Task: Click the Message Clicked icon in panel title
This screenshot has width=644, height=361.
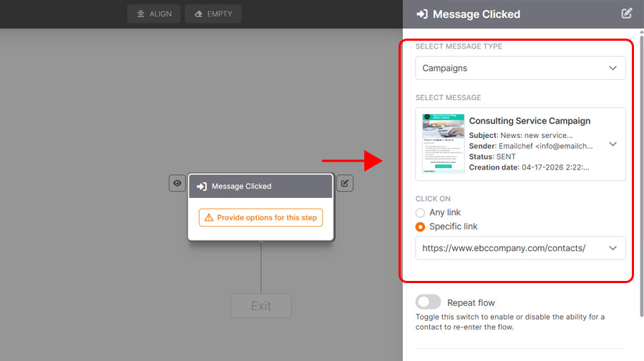Action: pos(422,14)
